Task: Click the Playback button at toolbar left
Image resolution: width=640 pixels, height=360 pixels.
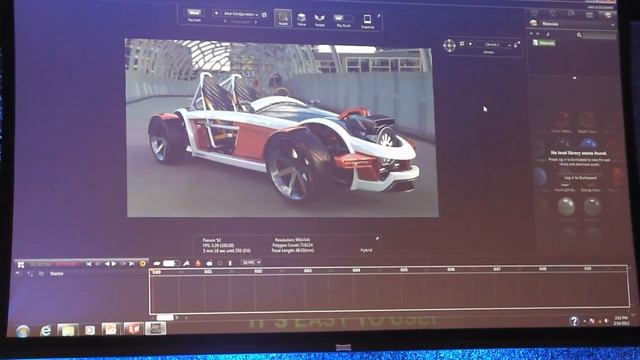Action: point(194,15)
